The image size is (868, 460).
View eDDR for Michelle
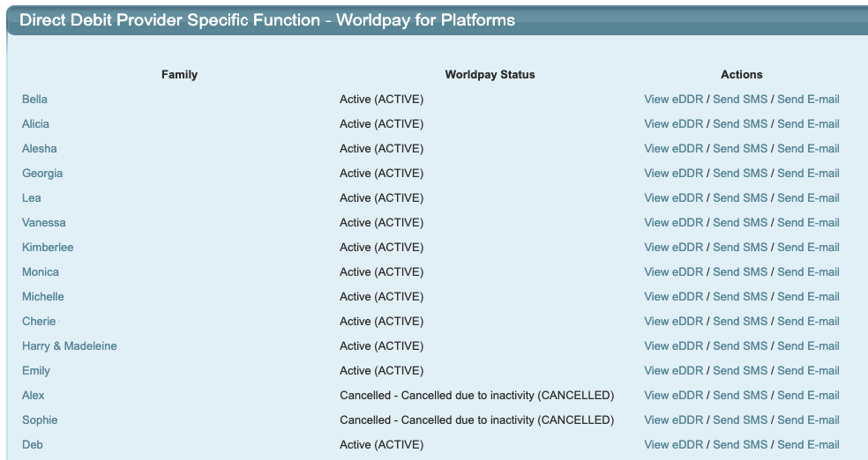point(674,297)
